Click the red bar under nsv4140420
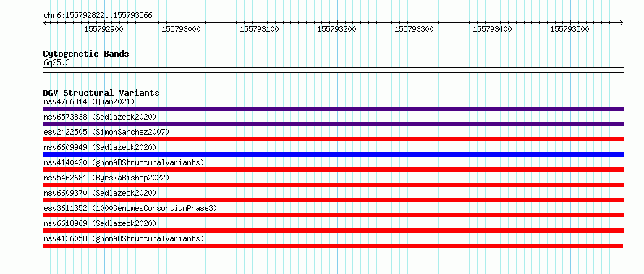 point(333,170)
